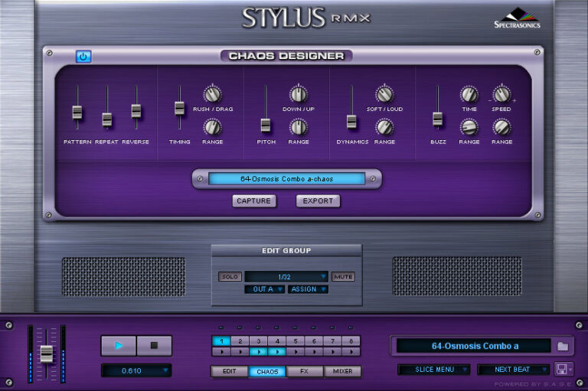Select part 3

(258, 341)
